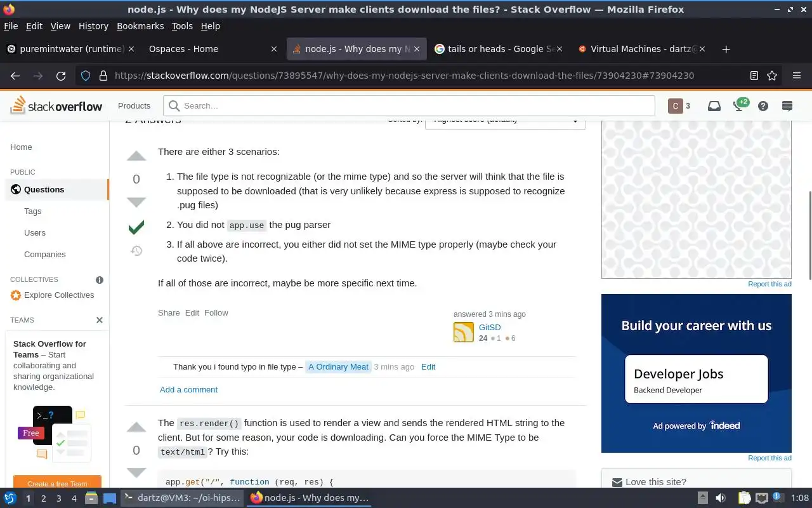Upvote the res.render() answer

coord(136,427)
